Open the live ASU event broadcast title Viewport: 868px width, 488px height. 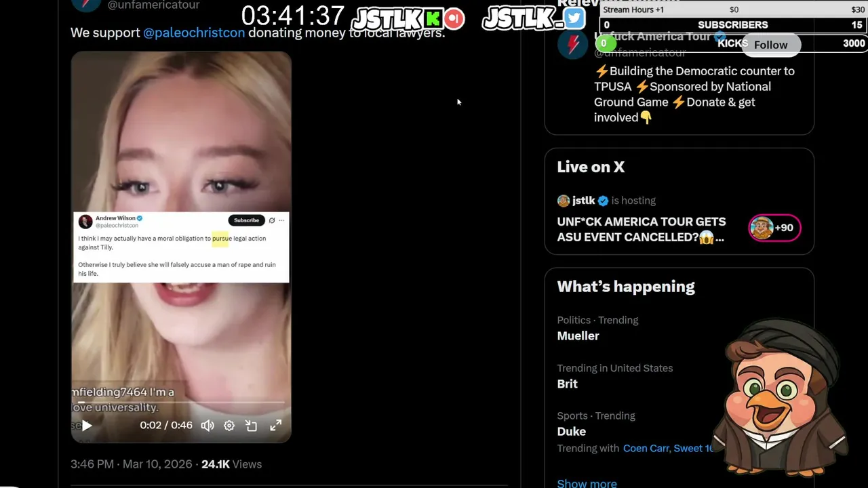click(x=642, y=229)
